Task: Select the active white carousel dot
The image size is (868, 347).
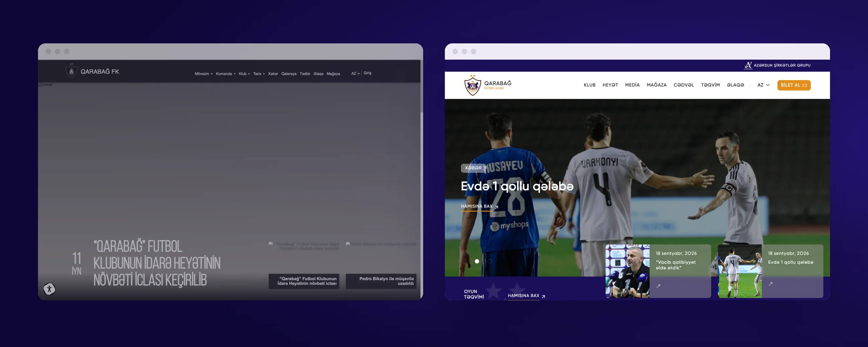Action: tap(477, 261)
